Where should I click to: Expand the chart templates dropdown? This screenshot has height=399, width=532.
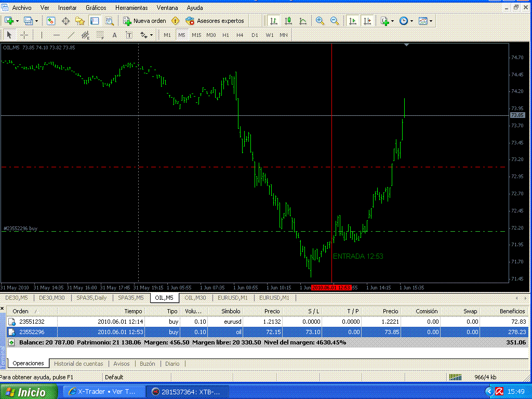click(x=431, y=21)
